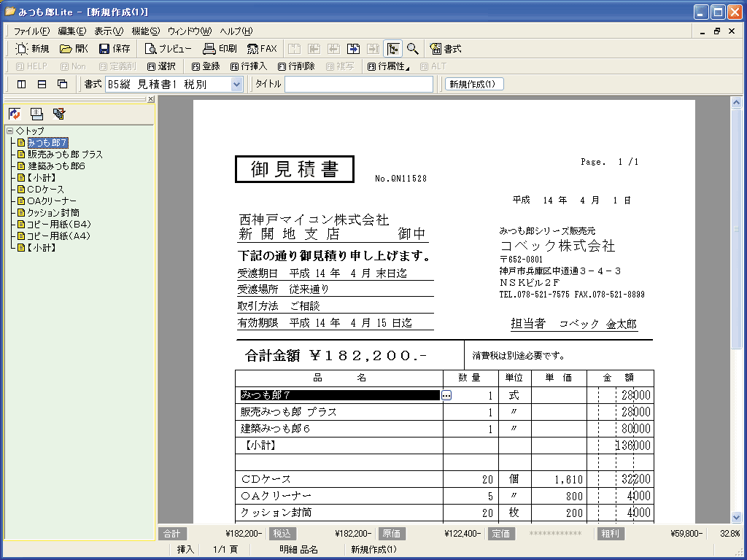Viewport: 747px width, 560px height.
Task: Open the ファイル(F) menu
Action: 31,31
